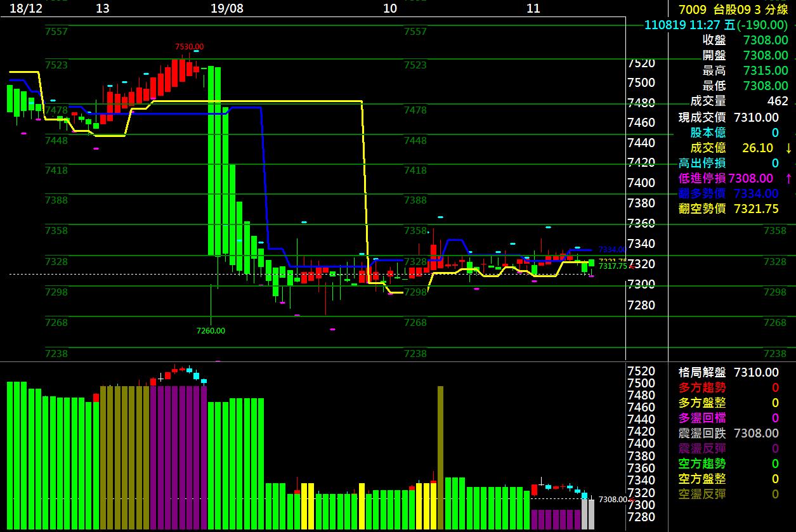796x532 pixels.
Task: Select the 震盪回跌 row label
Action: (702, 433)
